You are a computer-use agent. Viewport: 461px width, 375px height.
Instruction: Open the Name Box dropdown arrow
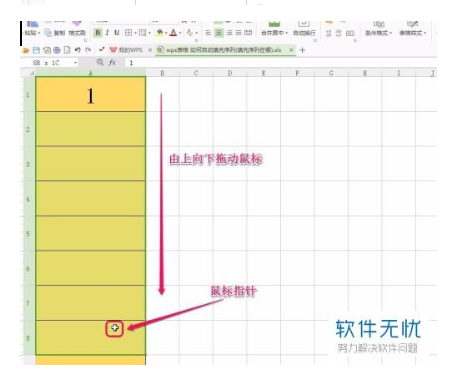coord(75,63)
